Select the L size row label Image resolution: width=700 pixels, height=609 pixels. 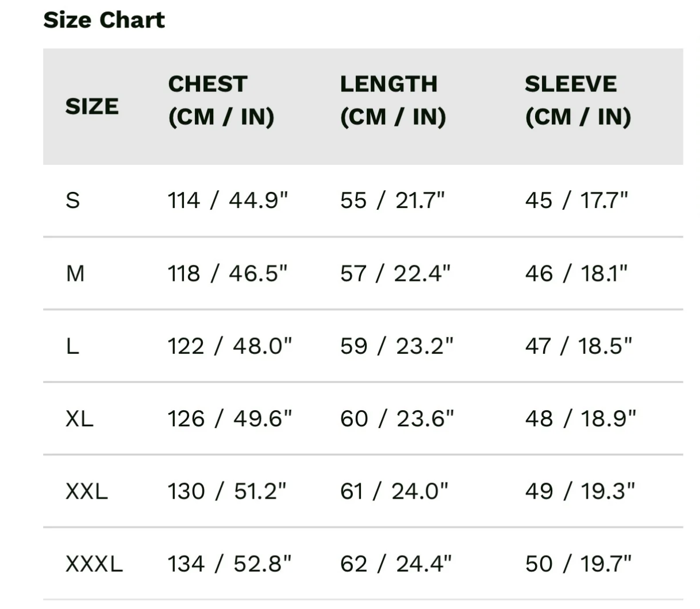coord(72,346)
